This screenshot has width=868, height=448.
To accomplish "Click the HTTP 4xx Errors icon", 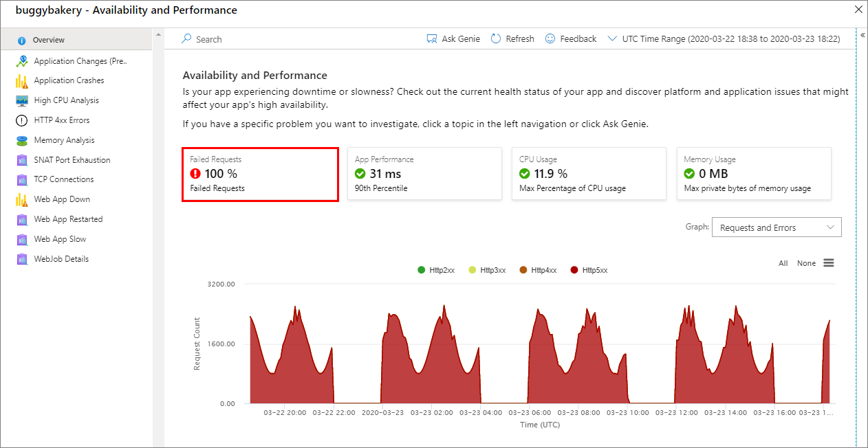I will 22,120.
